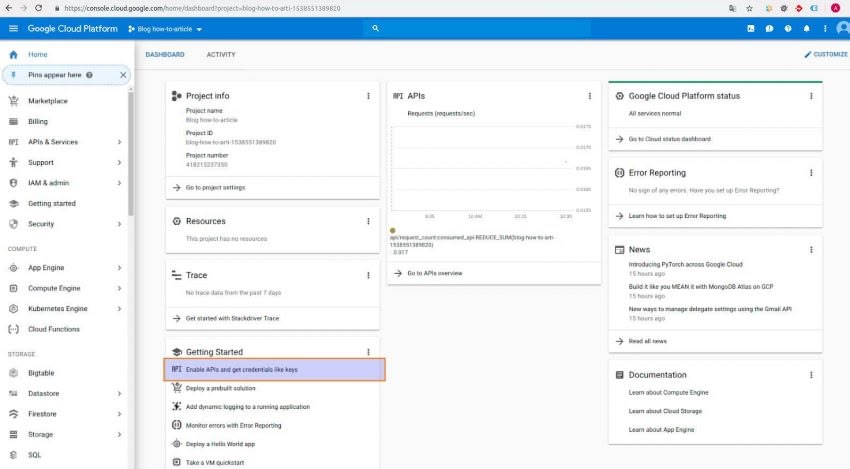Screen dimensions: 850x469
Task: Expand the Support submenu
Action: pos(119,163)
